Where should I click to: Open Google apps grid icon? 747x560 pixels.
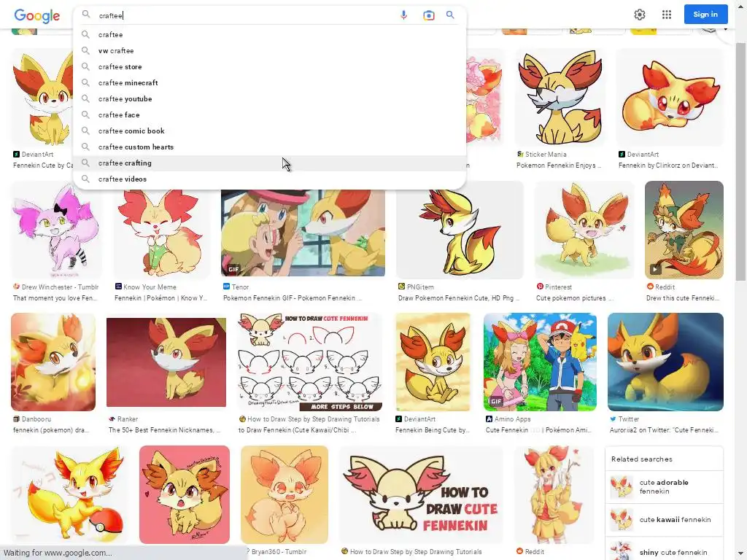(667, 15)
